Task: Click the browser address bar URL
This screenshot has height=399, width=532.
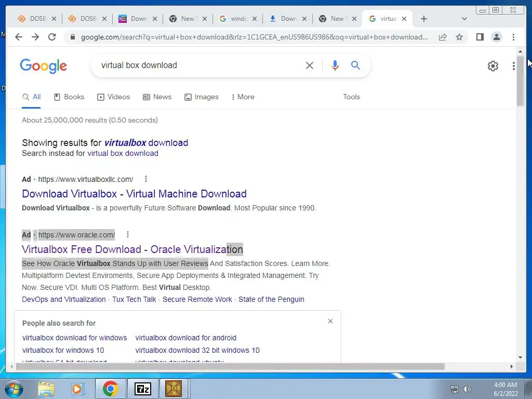Action: click(x=254, y=37)
